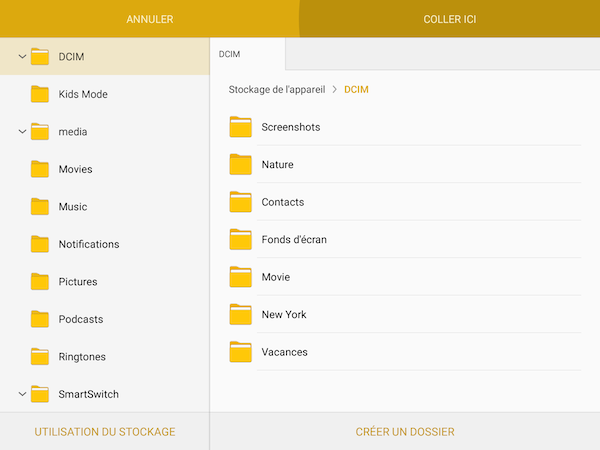The image size is (600, 450).
Task: Open the 'Movie' folder name
Action: [276, 277]
